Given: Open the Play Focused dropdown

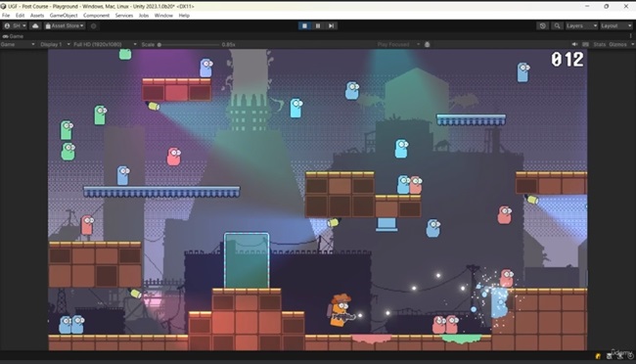Looking at the screenshot, I should tap(398, 44).
